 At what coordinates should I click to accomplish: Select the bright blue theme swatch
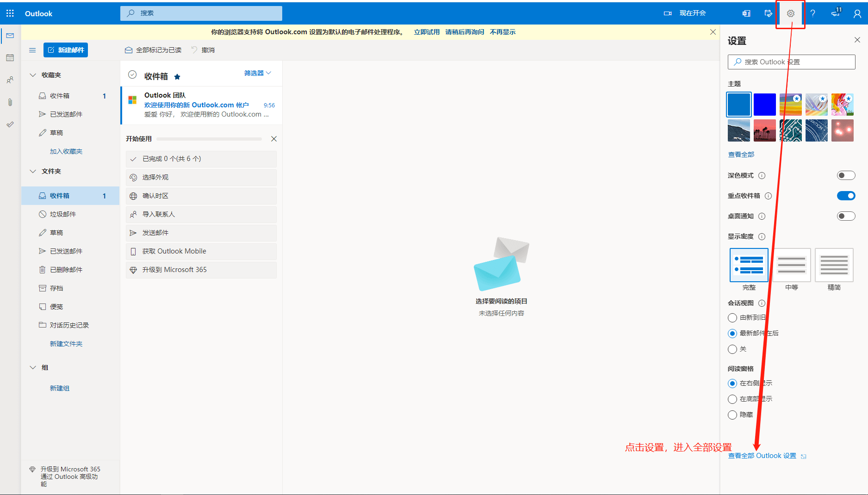pos(765,105)
